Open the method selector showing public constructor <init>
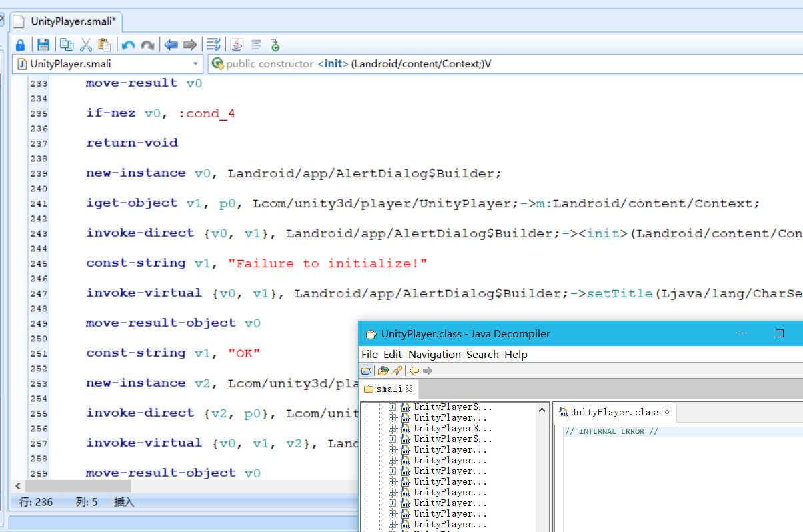Image resolution: width=803 pixels, height=532 pixels. (x=506, y=64)
